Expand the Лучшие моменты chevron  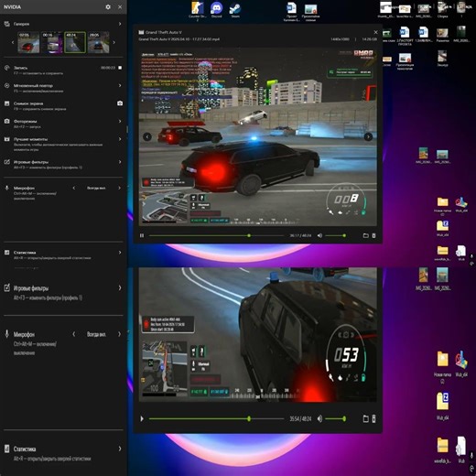(120, 139)
